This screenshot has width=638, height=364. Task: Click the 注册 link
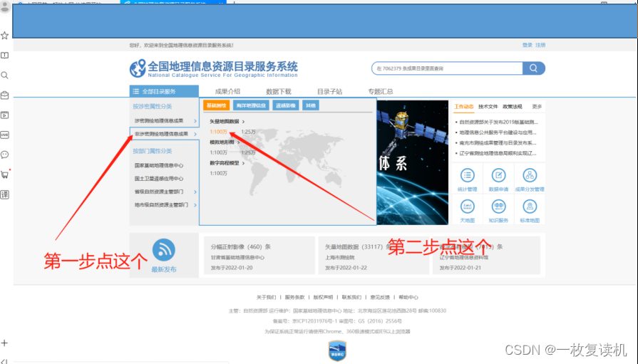click(x=540, y=45)
